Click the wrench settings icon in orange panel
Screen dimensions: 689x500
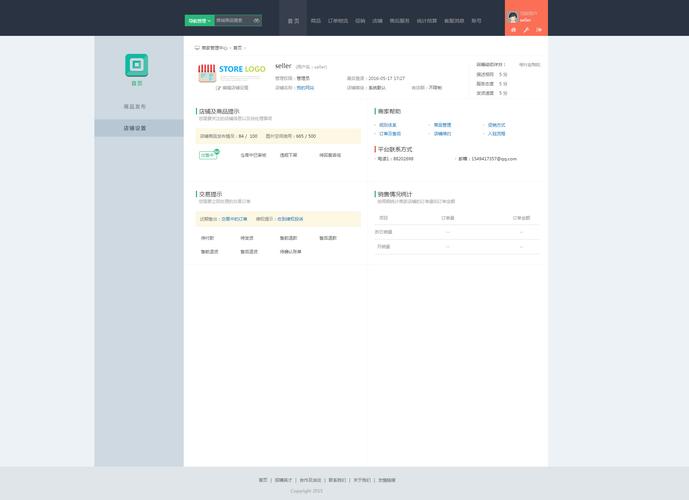click(x=527, y=30)
